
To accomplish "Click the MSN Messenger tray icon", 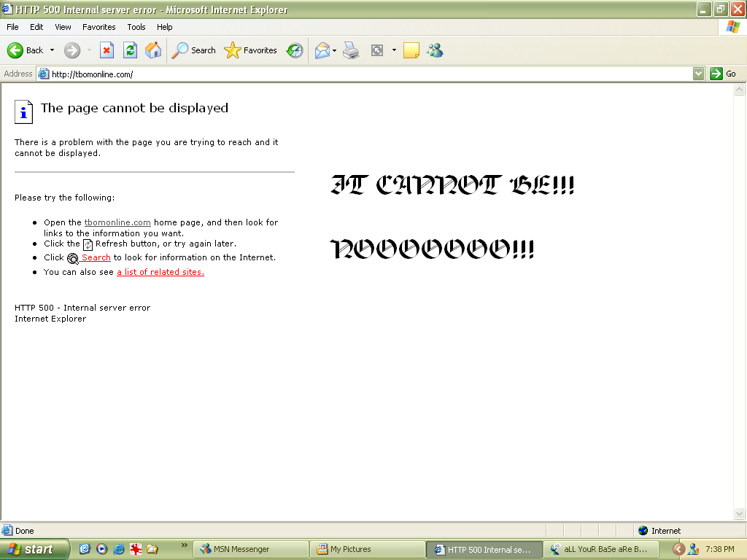I will tap(694, 549).
